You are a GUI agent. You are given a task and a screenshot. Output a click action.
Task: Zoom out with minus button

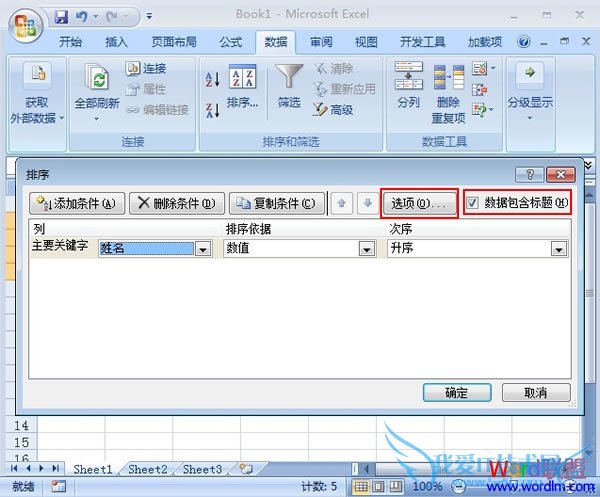pyautogui.click(x=458, y=487)
